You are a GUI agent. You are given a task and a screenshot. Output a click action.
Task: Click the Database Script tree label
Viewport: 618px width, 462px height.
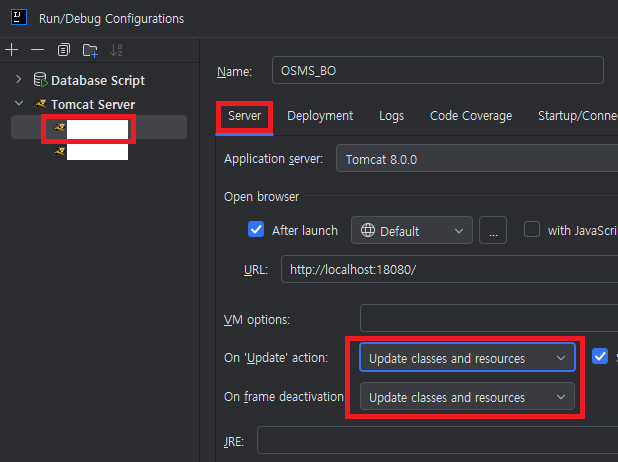click(98, 80)
